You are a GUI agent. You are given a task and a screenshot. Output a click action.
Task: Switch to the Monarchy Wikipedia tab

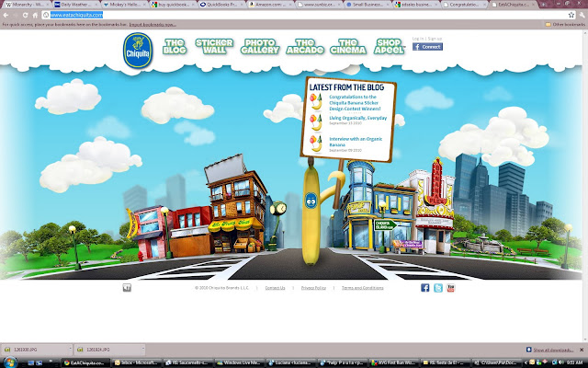[26, 5]
